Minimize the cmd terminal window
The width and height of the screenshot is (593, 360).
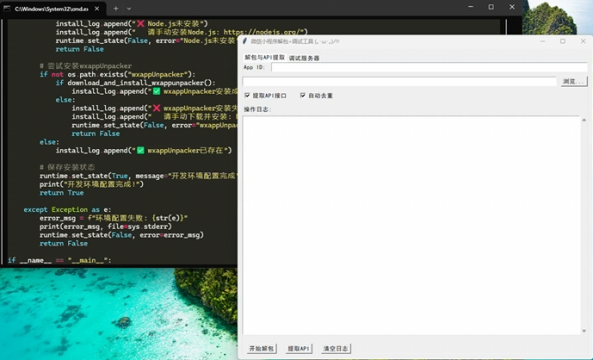tap(470, 7)
